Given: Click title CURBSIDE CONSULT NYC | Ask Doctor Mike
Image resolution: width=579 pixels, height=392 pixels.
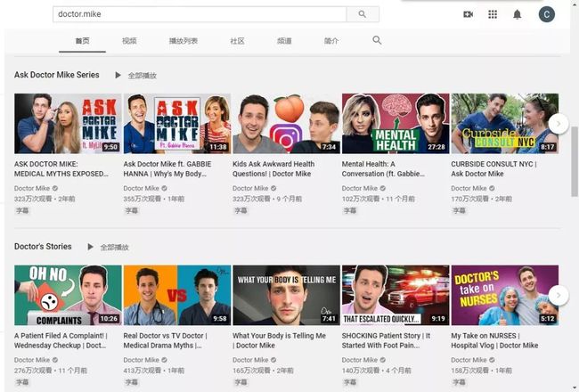Looking at the screenshot, I should click(x=493, y=169).
